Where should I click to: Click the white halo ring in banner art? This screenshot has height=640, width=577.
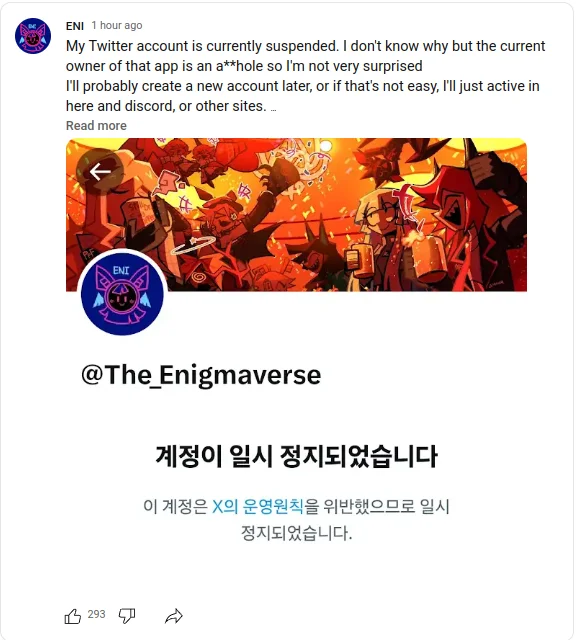point(193,244)
